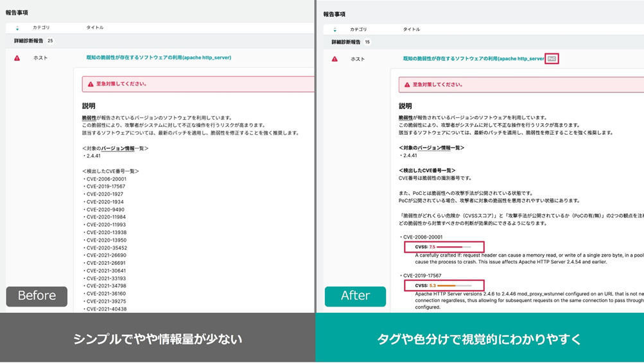The height and width of the screenshot is (363, 644).
Task: Click the red warning triangle beside ホスト in the Before panel
Action: point(17,58)
